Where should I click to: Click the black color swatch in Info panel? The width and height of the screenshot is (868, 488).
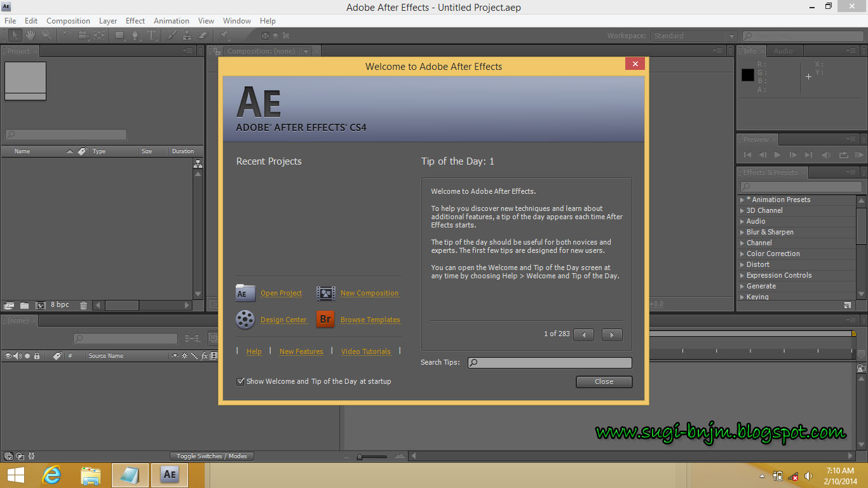(x=748, y=75)
